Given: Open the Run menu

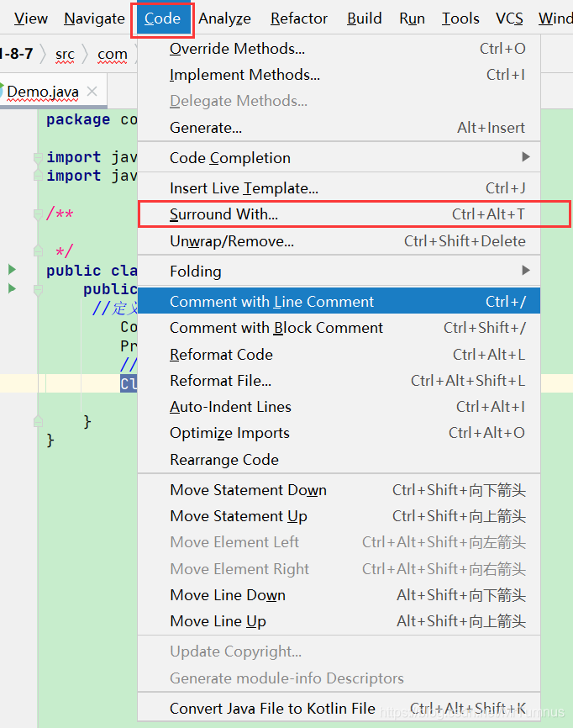Looking at the screenshot, I should click(412, 18).
